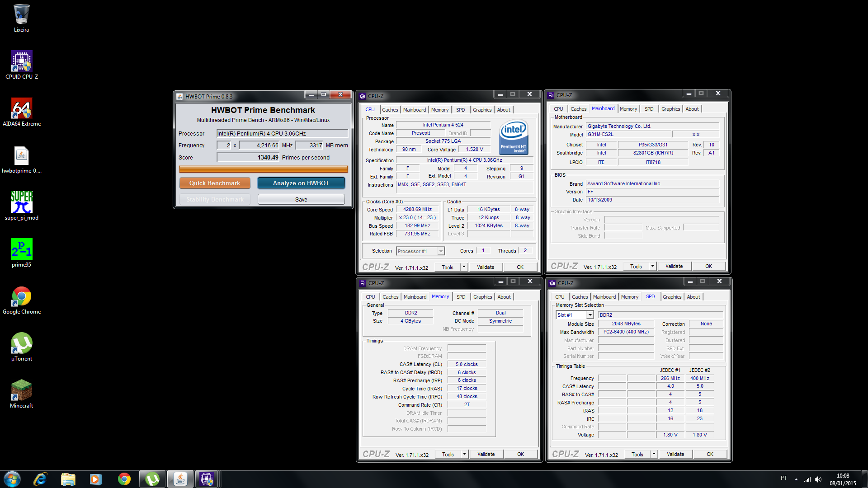This screenshot has width=868, height=488.
Task: Open the Windows Start menu orb
Action: [x=12, y=479]
